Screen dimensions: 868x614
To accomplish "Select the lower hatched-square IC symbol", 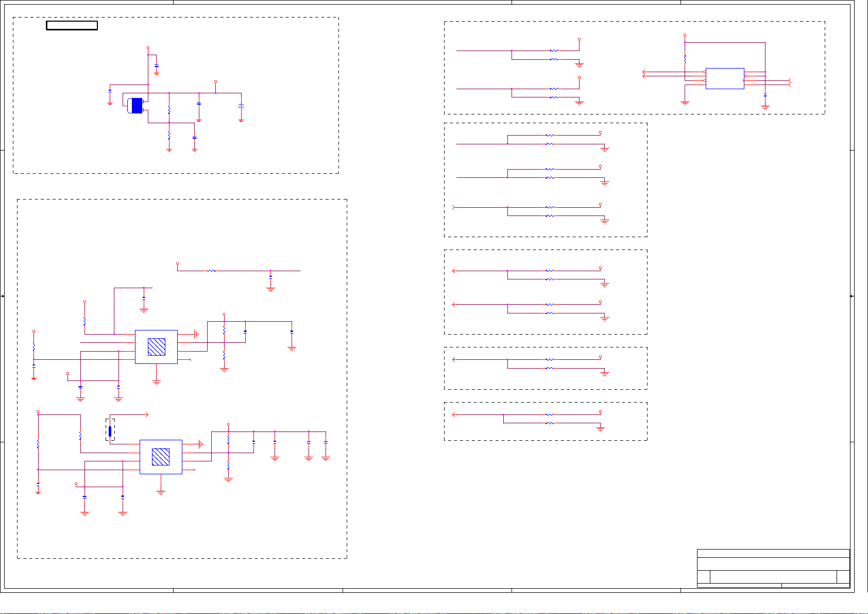I will click(161, 457).
